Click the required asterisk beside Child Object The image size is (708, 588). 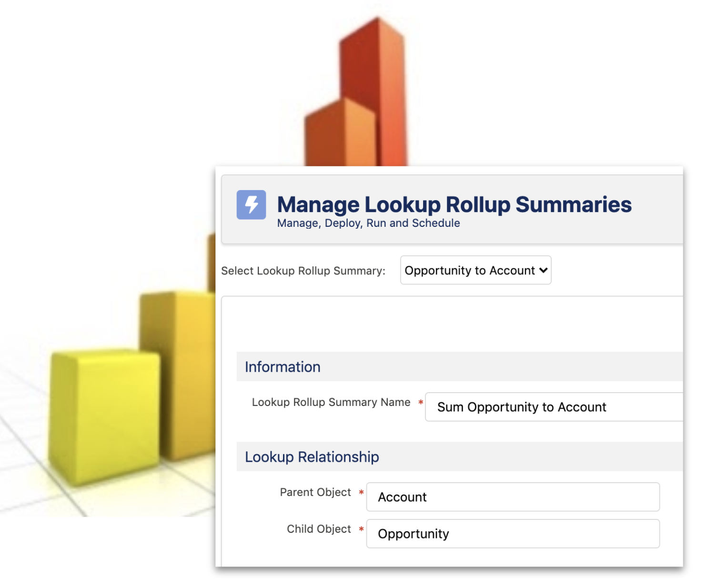(361, 529)
